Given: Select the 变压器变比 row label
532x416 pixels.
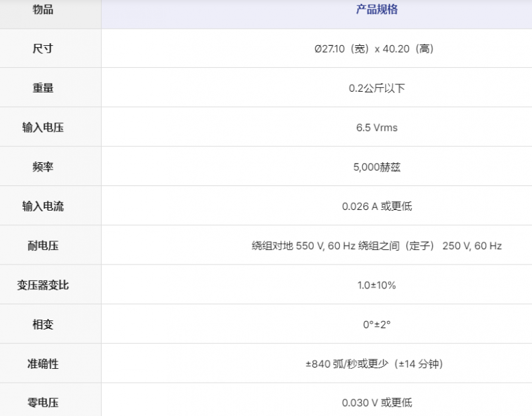Looking at the screenshot, I should [43, 285].
